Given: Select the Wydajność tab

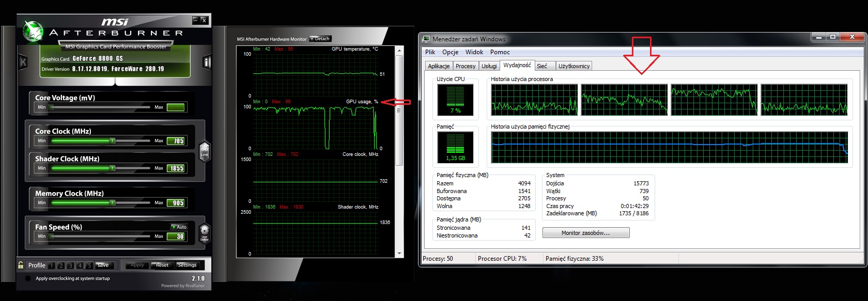Looking at the screenshot, I should [x=517, y=65].
